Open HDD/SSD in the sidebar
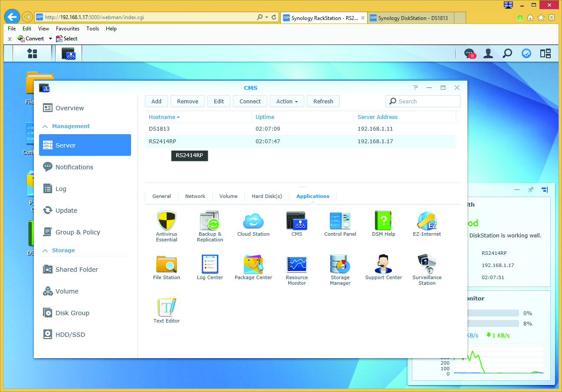The width and height of the screenshot is (562, 392). (x=85, y=335)
